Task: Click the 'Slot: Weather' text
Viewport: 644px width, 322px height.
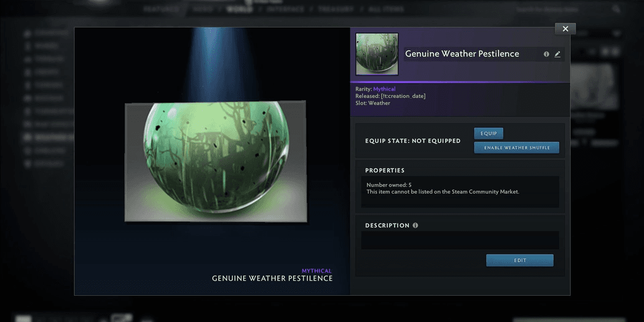Action: point(373,103)
